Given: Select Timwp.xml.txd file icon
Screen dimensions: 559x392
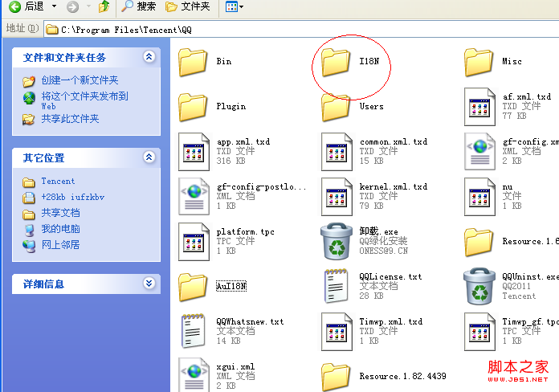Looking at the screenshot, I should pyautogui.click(x=337, y=332).
